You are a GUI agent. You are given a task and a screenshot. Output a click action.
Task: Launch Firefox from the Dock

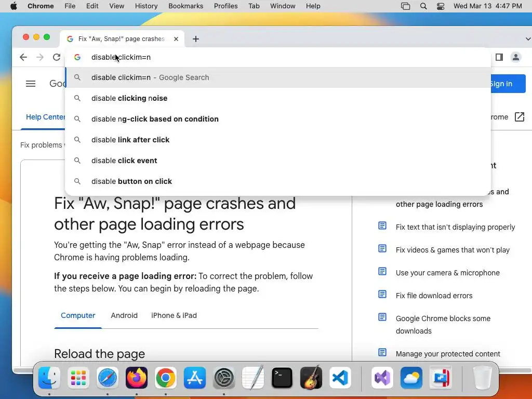click(x=137, y=378)
